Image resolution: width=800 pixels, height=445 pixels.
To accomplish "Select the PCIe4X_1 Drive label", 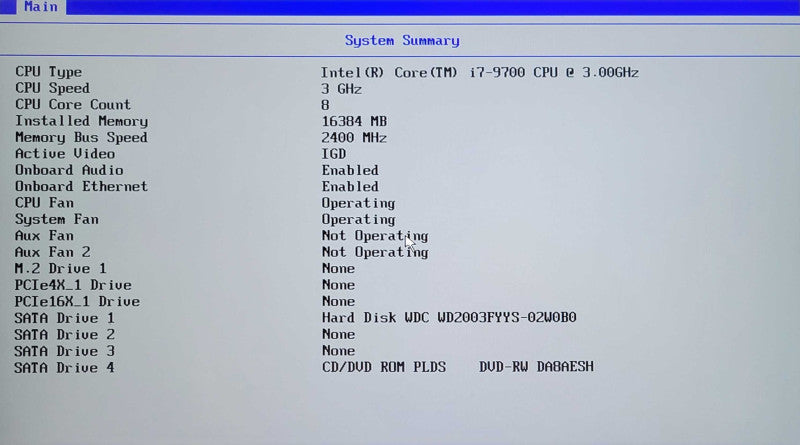I will (72, 285).
